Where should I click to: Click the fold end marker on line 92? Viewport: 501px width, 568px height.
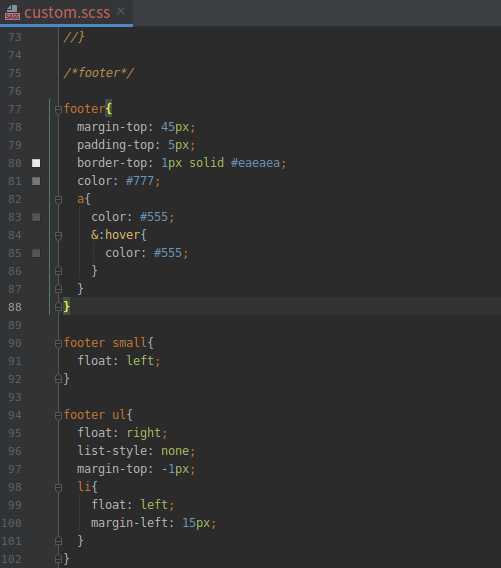coord(58,379)
